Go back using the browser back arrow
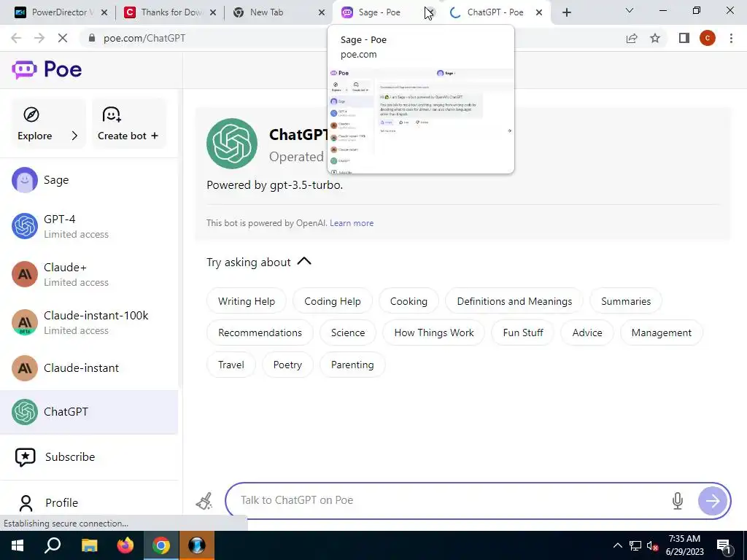This screenshot has width=747, height=560. 16,38
